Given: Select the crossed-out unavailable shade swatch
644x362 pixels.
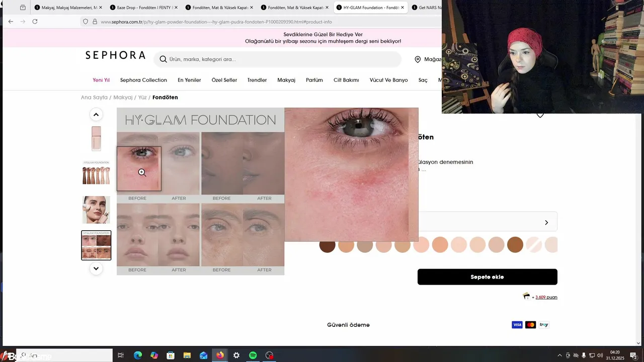Looking at the screenshot, I should point(534,245).
